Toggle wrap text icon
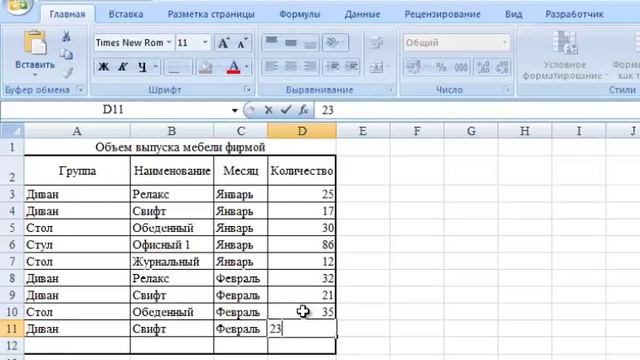640x360 pixels. coord(376,42)
